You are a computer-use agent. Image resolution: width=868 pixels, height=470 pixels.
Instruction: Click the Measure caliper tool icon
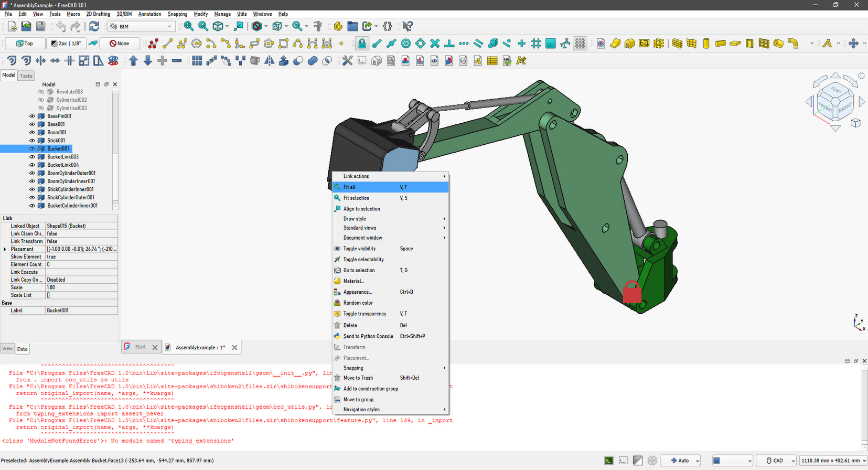[x=317, y=26]
